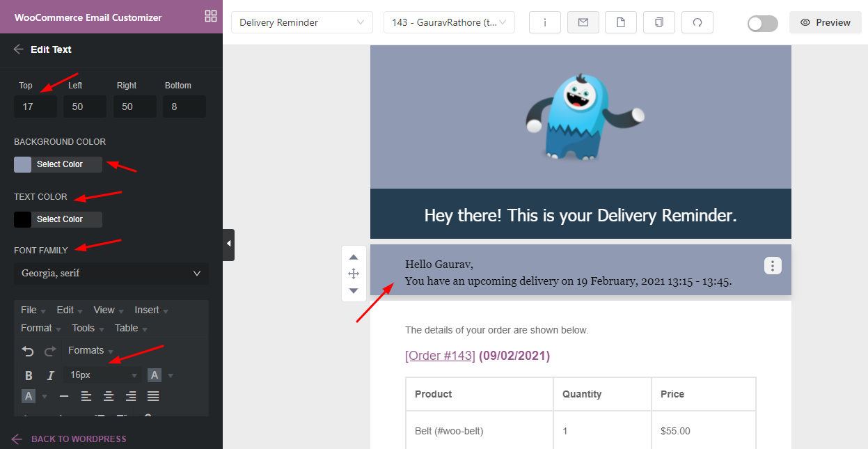Viewport: 868px width, 449px height.
Task: Click the redo arrow in the editor
Action: tap(50, 352)
